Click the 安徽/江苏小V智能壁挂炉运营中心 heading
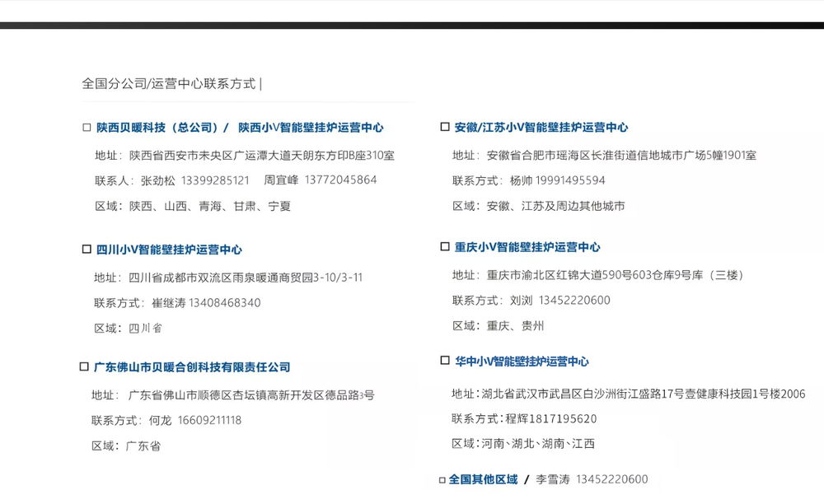824x504 pixels. coord(541,127)
